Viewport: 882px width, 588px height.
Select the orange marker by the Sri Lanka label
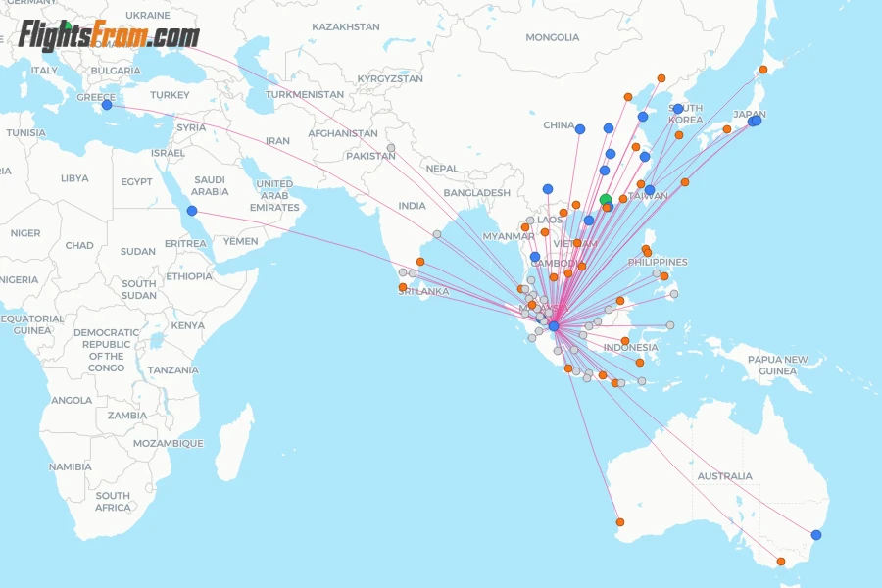(403, 287)
